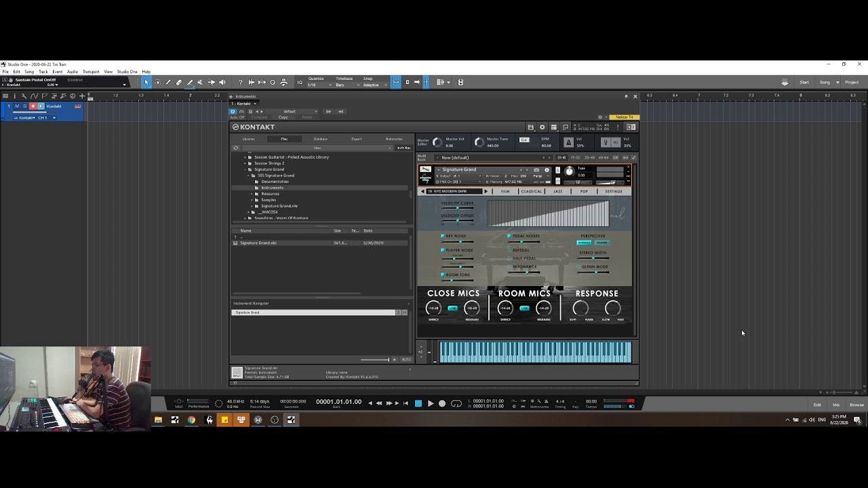Open the Event menu
868x488 pixels.
point(57,72)
